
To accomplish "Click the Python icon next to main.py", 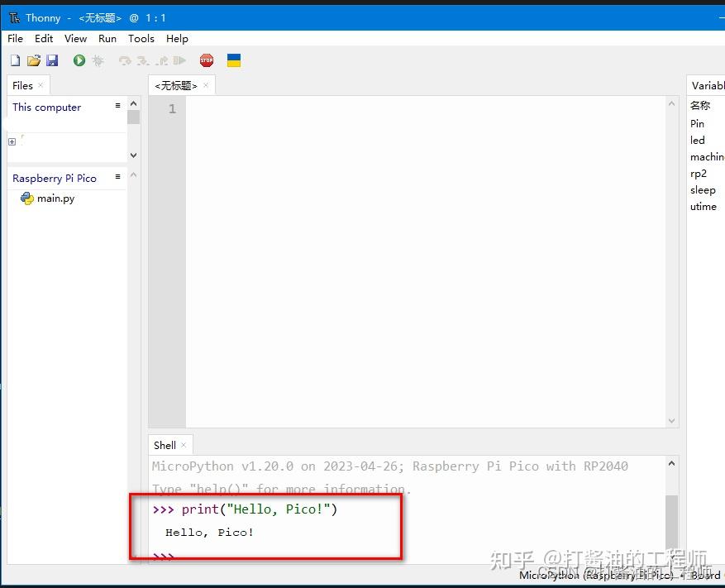I will pyautogui.click(x=27, y=198).
